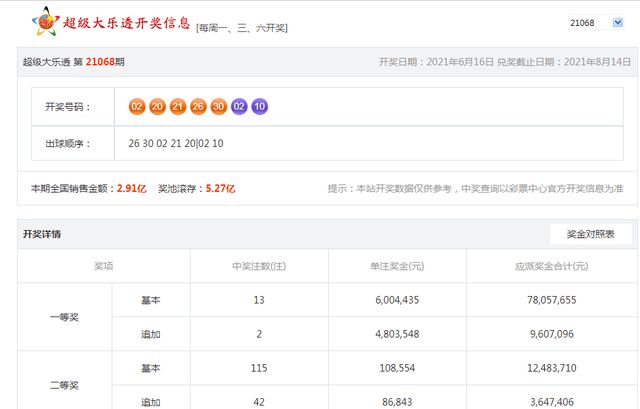640x409 pixels.
Task: Click the 奖池滚存 label
Action: coord(180,189)
